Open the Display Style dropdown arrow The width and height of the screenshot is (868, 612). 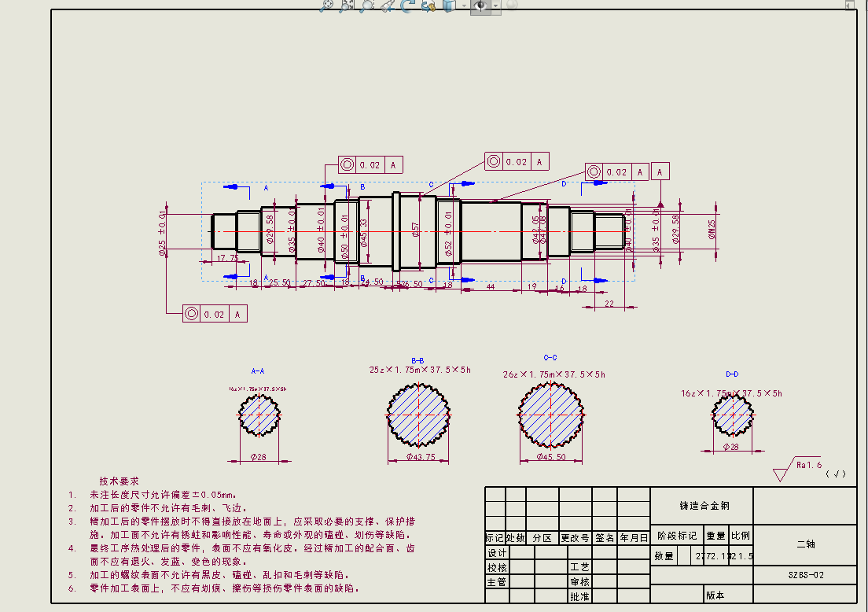(x=464, y=6)
